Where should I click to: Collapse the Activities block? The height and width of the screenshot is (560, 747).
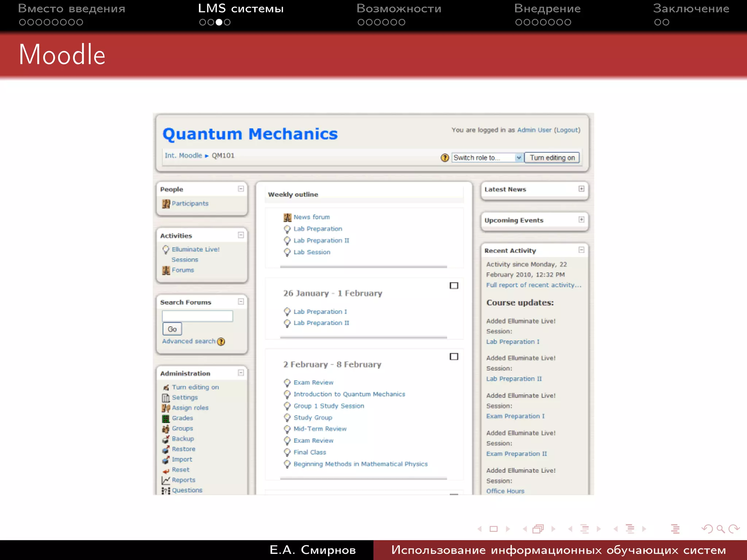click(x=241, y=235)
